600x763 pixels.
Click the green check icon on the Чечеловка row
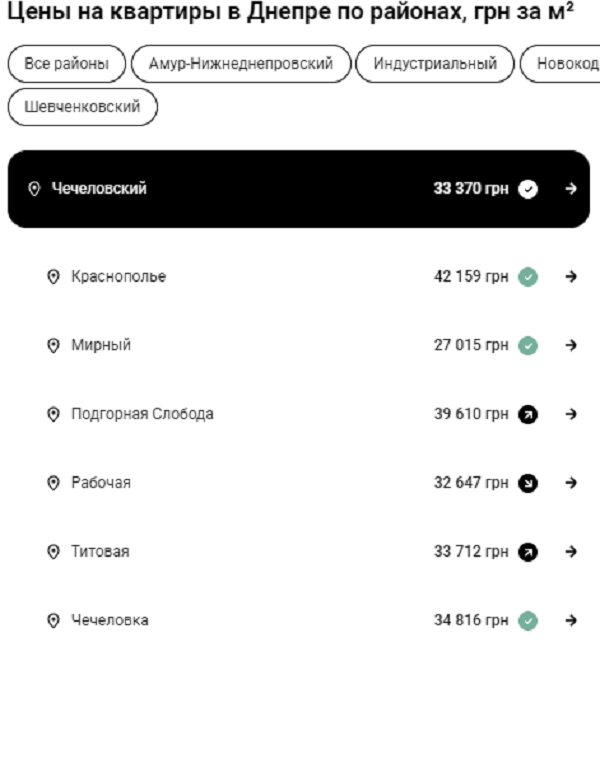click(528, 621)
